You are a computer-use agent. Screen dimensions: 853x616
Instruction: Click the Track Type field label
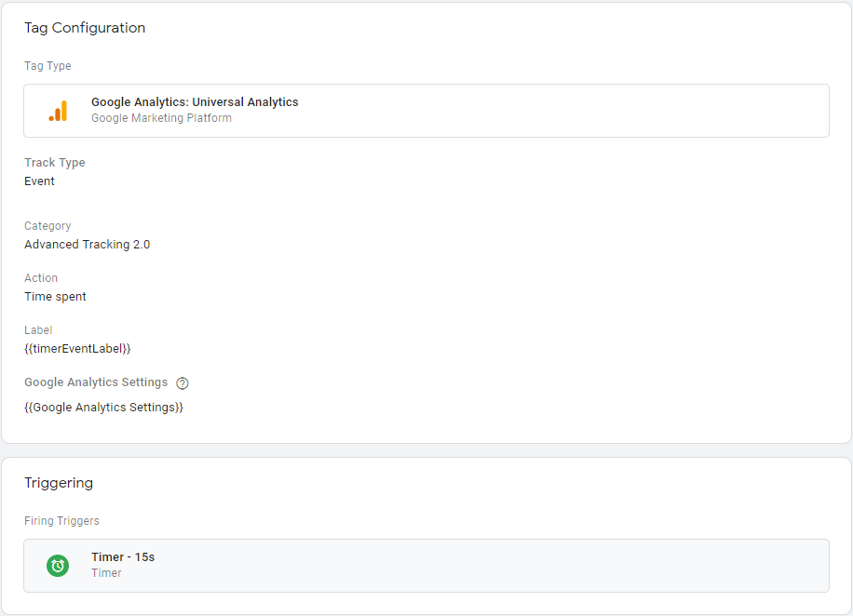(54, 163)
